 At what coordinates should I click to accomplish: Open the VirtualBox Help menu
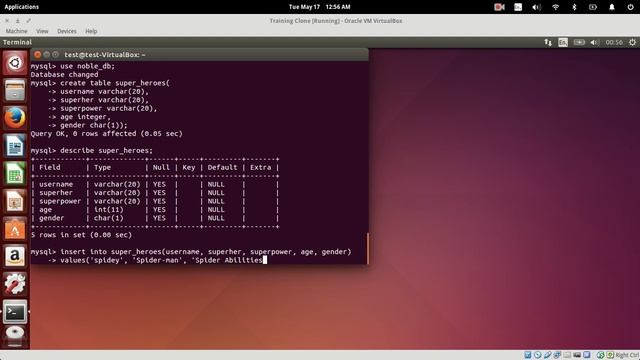(x=91, y=31)
